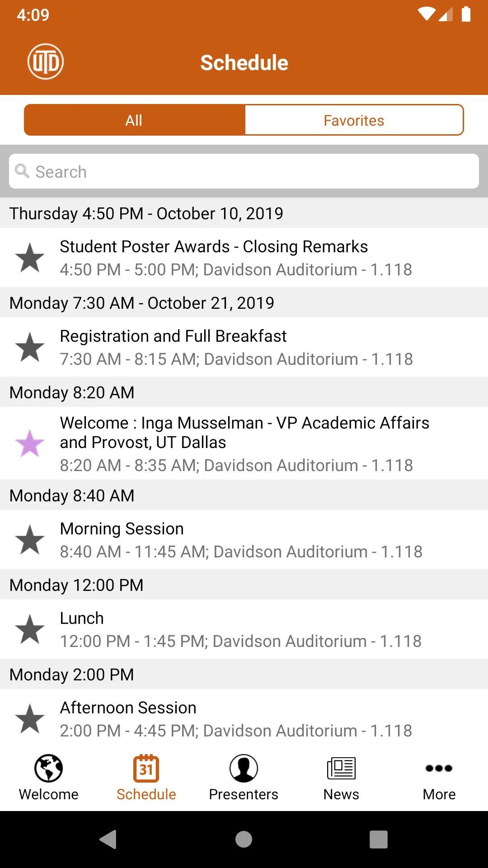The height and width of the screenshot is (868, 488).
Task: Focus the schedule Search field
Action: coord(244,171)
